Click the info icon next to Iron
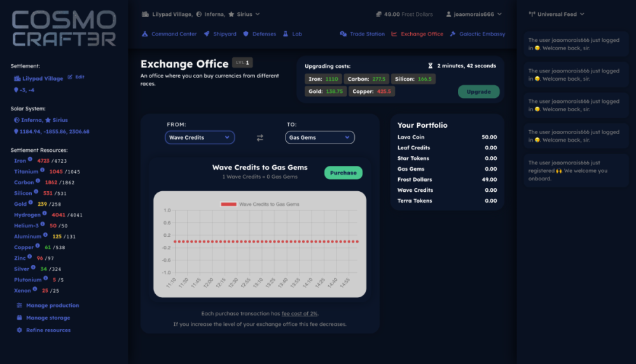This screenshot has height=364, width=636. [31, 160]
